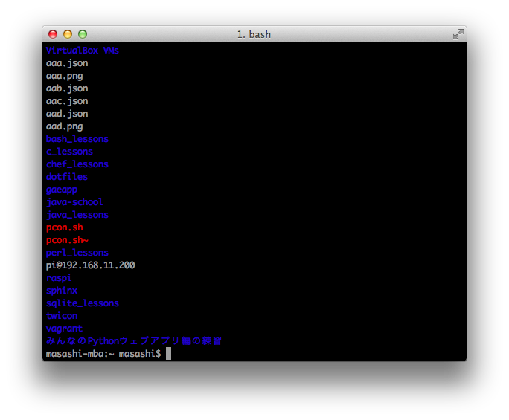Click the 'perl_lessons' directory name
The height and width of the screenshot is (420, 509).
point(77,253)
